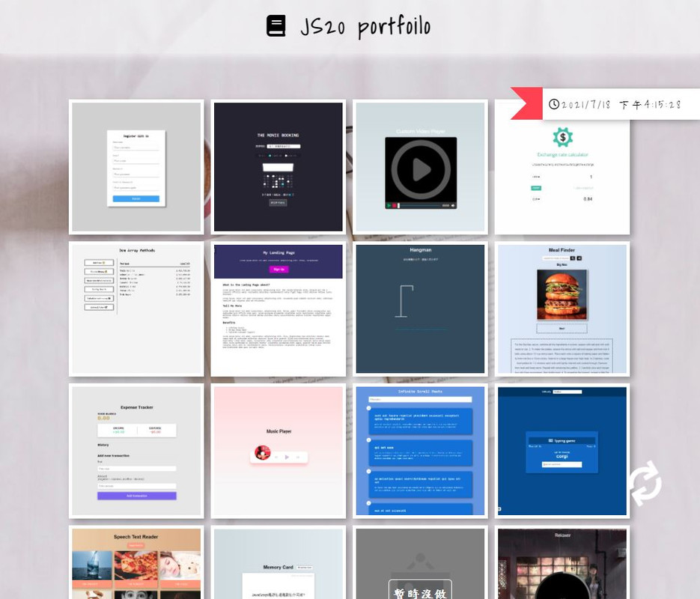
Task: Click the dollar gear icon in exchange calculator preview
Action: [x=562, y=137]
